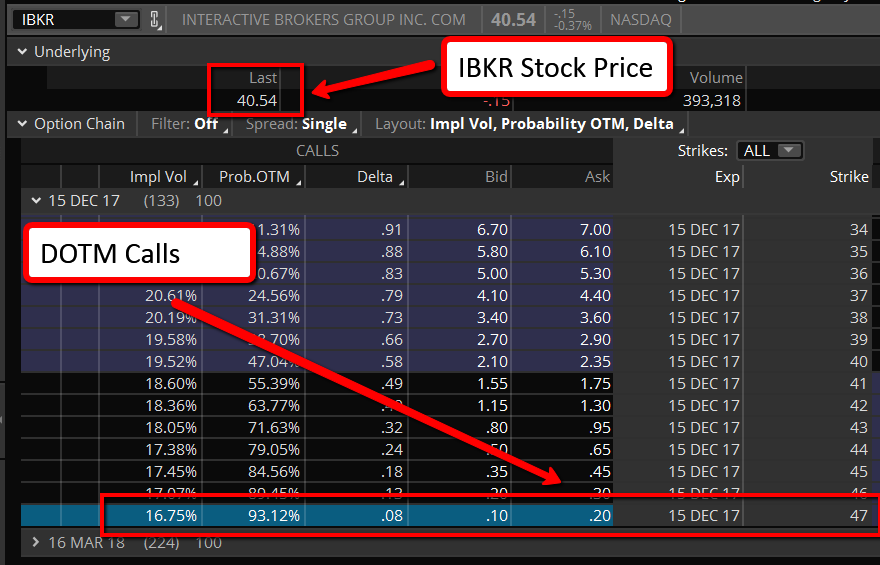
Task: Click the Strike column header
Action: pos(849,177)
